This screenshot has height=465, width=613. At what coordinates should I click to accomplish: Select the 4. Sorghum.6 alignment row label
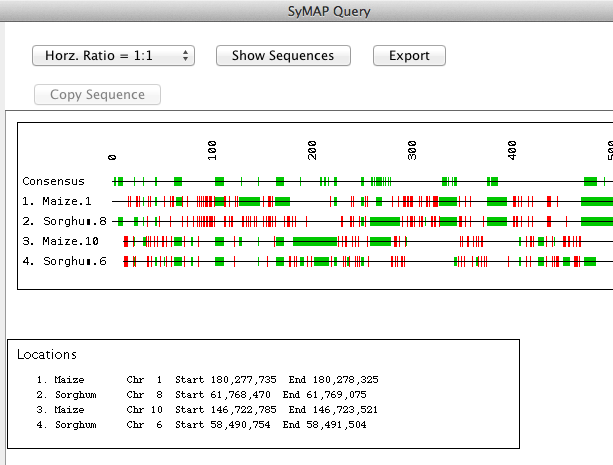pos(65,261)
